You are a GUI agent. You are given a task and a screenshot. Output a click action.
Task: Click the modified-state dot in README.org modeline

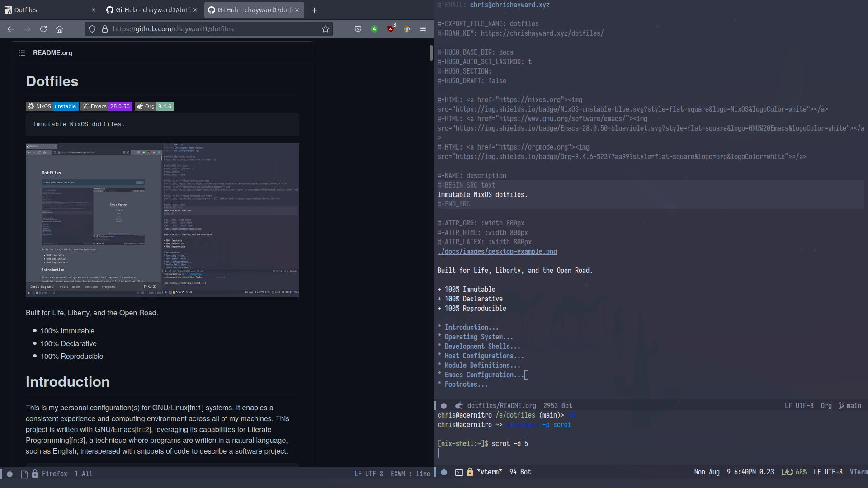pyautogui.click(x=444, y=406)
